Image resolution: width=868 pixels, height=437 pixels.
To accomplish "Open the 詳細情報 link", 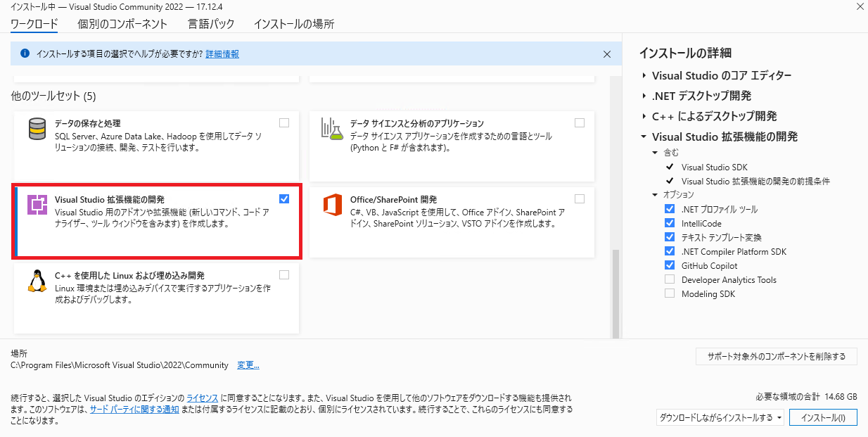I will 222,54.
